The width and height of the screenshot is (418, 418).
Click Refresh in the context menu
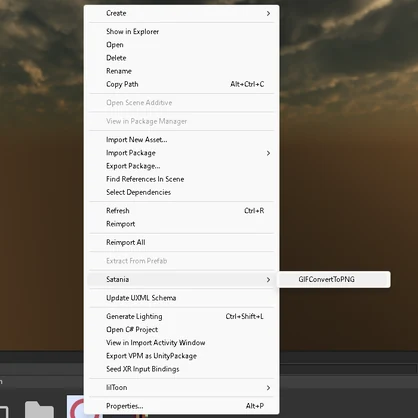click(181, 211)
